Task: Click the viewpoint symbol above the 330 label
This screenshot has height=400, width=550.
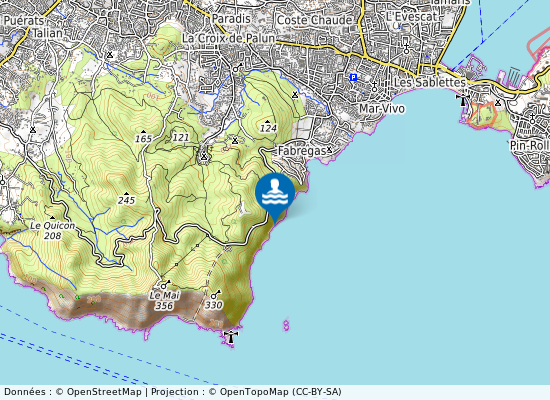Action: (216, 294)
